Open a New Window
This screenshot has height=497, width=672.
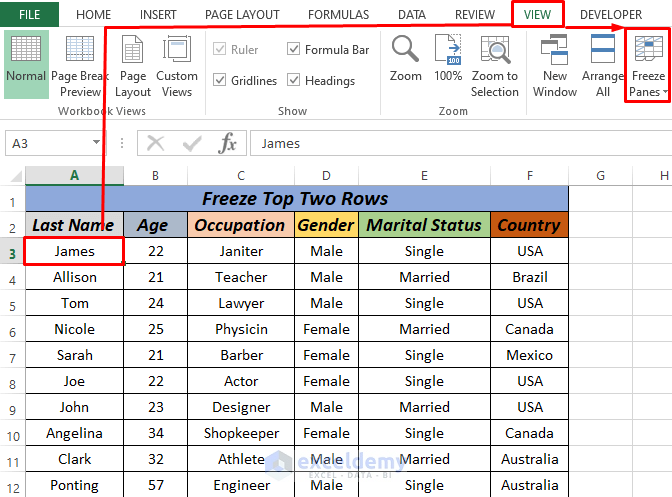click(x=555, y=64)
